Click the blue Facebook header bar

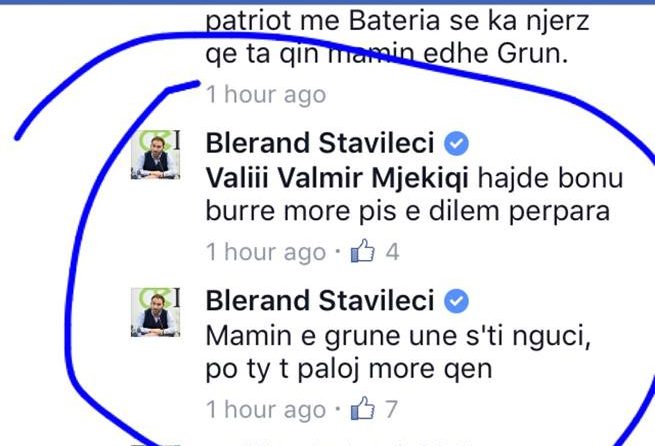pyautogui.click(x=328, y=2)
